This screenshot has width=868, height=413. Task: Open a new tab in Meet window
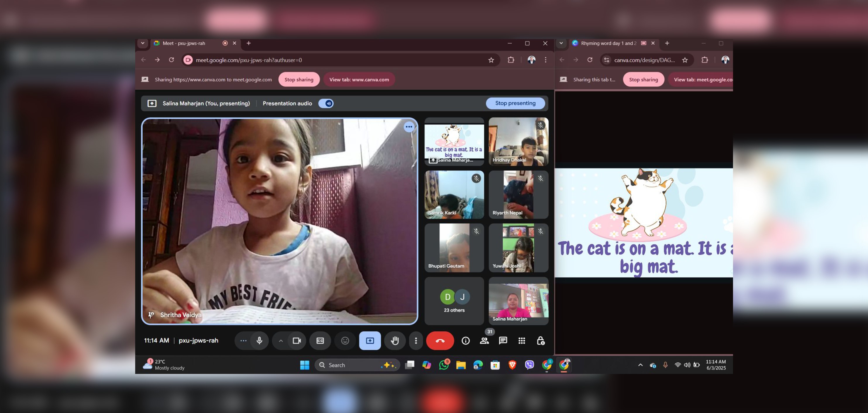(x=249, y=43)
